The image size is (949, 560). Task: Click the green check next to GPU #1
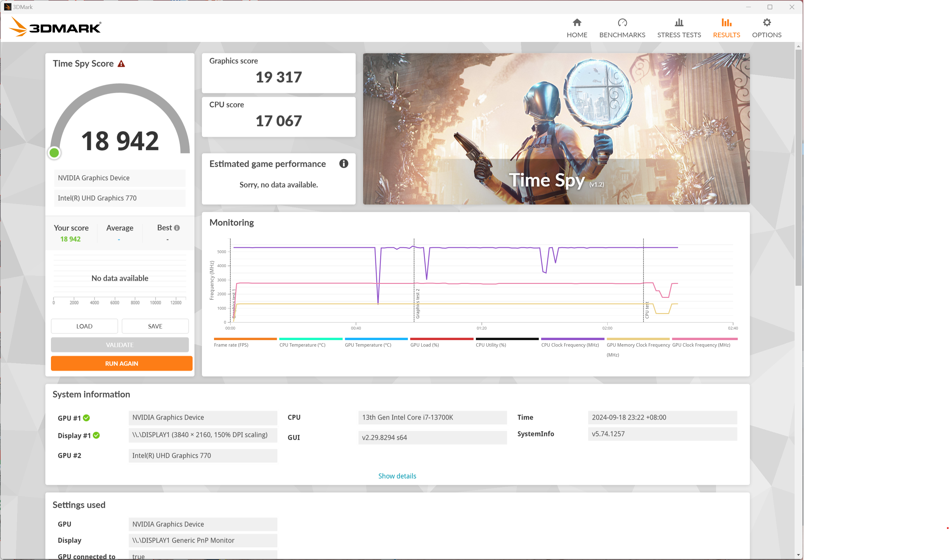[86, 418]
